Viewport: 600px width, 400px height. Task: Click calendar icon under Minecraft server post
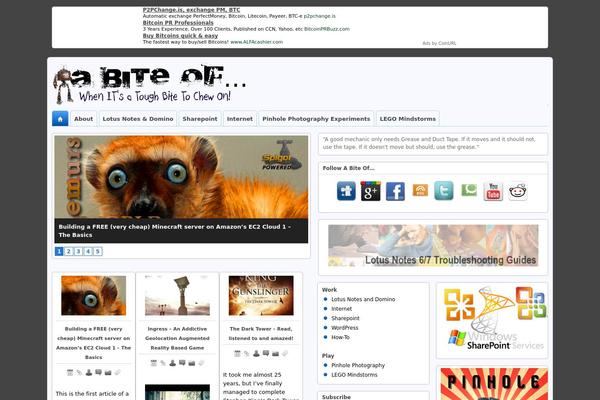(x=70, y=372)
